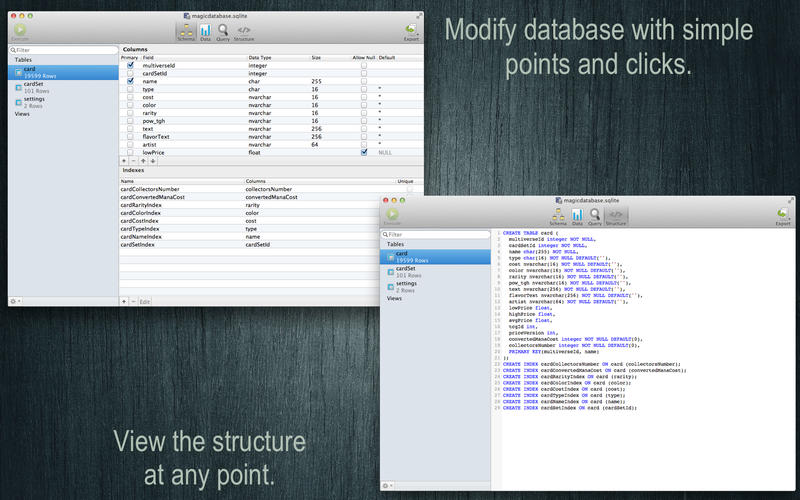
Task: Switch to Data view in back window
Action: (x=205, y=31)
